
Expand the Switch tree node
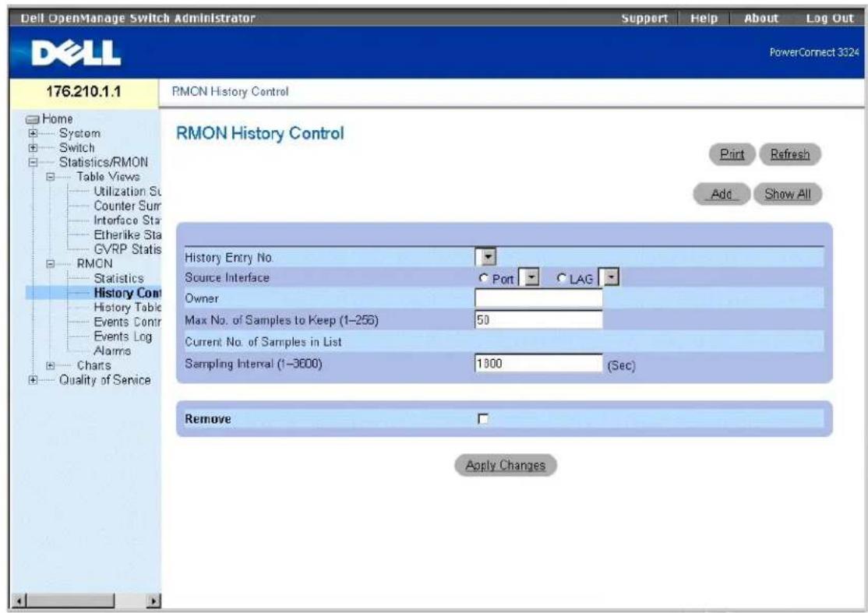click(34, 148)
